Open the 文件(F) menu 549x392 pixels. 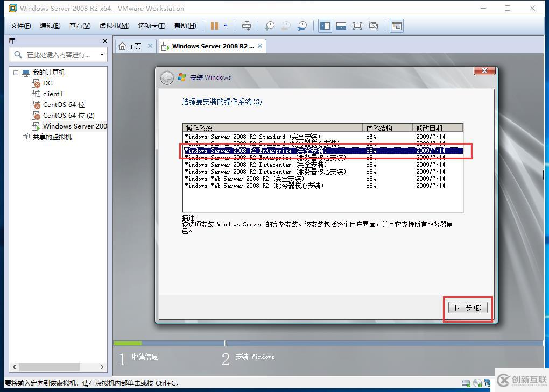(x=20, y=25)
